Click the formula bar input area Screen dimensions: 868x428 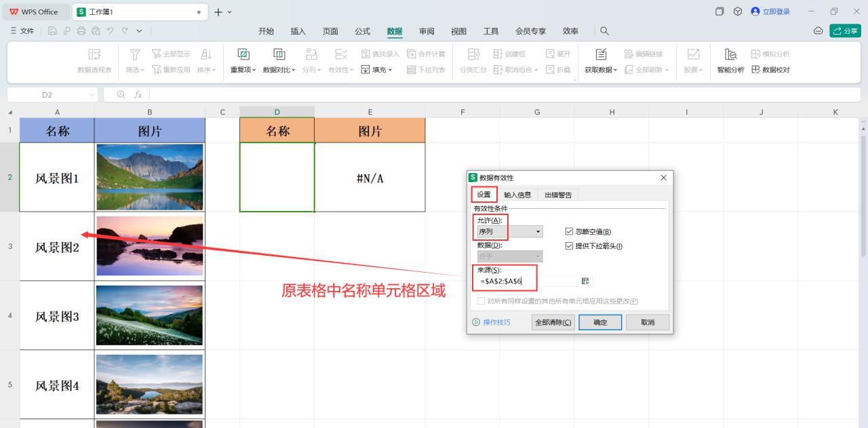pos(505,95)
